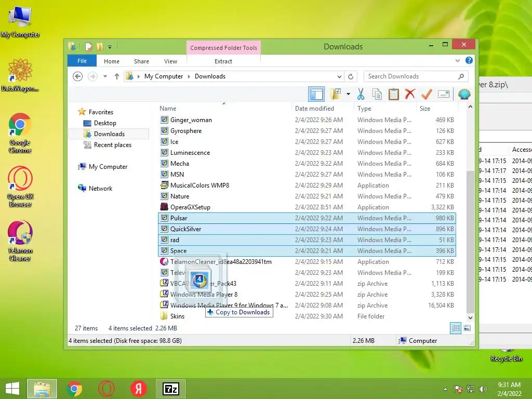Open Yandex from the taskbar

tap(138, 389)
